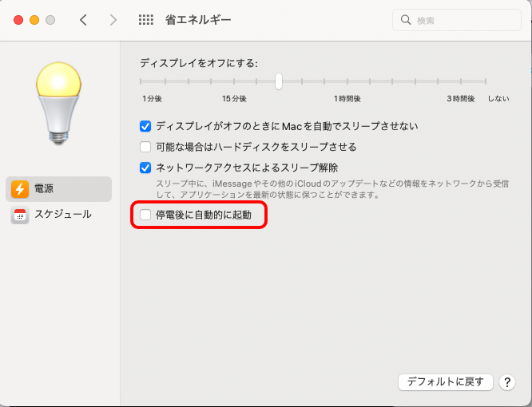The width and height of the screenshot is (532, 407).
Task: Show all preferences grid icon
Action: point(146,20)
